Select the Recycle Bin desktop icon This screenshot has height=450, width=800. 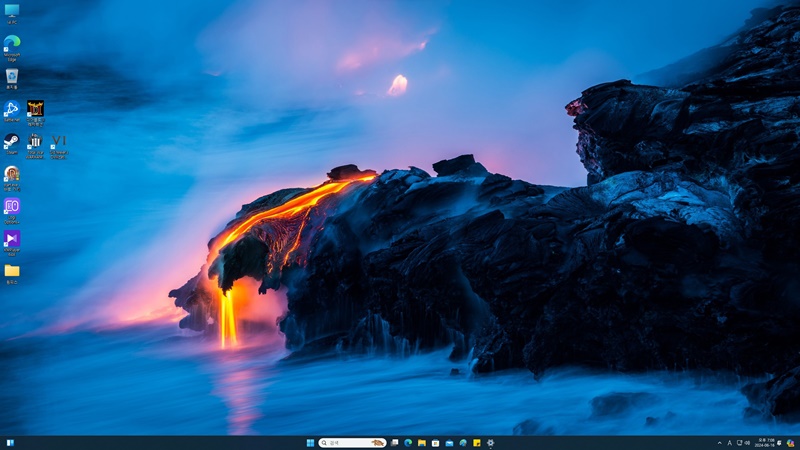pos(12,79)
